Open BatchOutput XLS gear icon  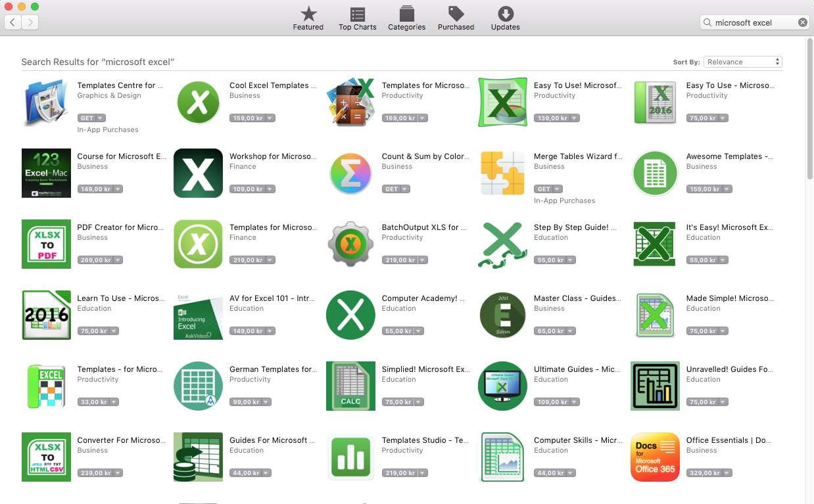pyautogui.click(x=350, y=244)
